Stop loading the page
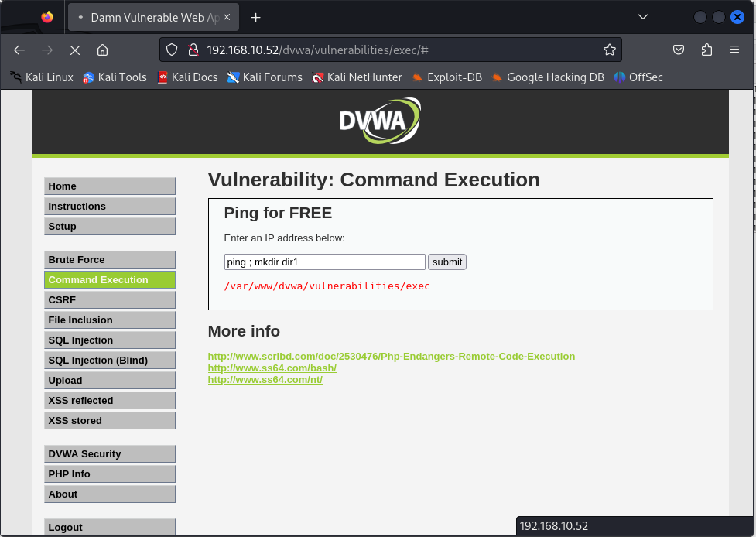The image size is (756, 537). (75, 50)
